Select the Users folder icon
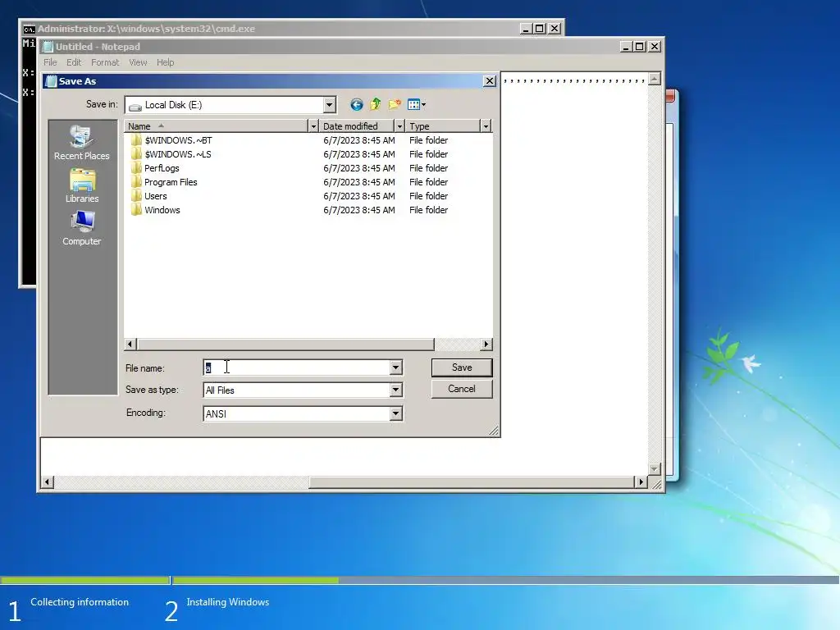Screen dimensions: 840x630 [136, 196]
